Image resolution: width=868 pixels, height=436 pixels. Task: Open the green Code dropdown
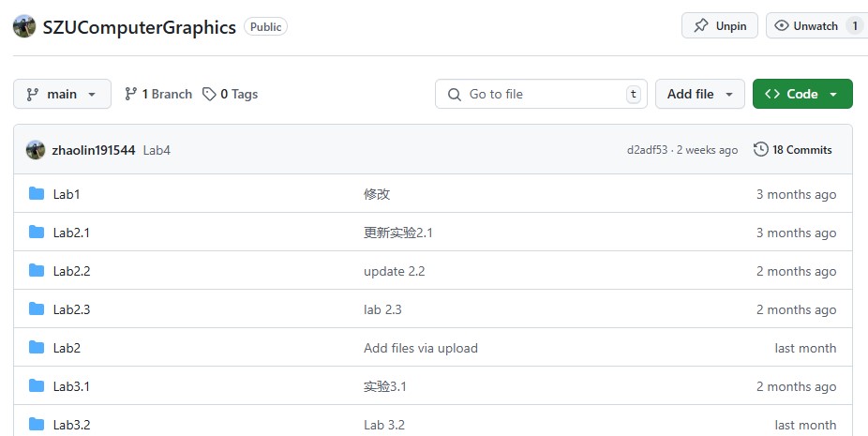click(801, 94)
